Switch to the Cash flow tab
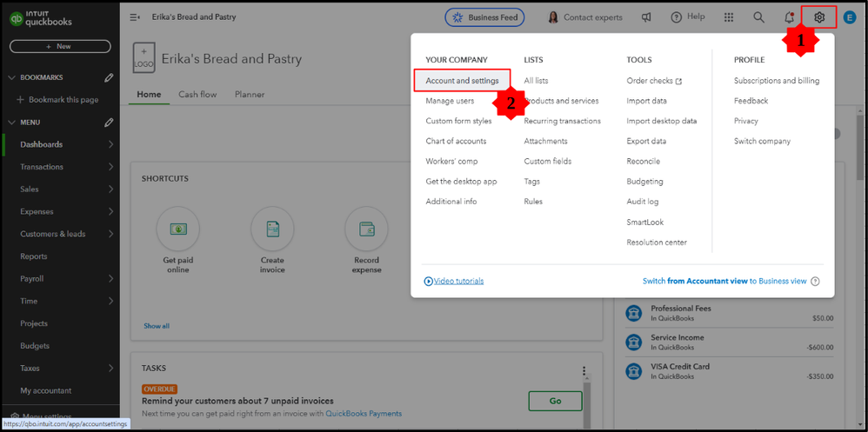The image size is (868, 432). coord(197,95)
